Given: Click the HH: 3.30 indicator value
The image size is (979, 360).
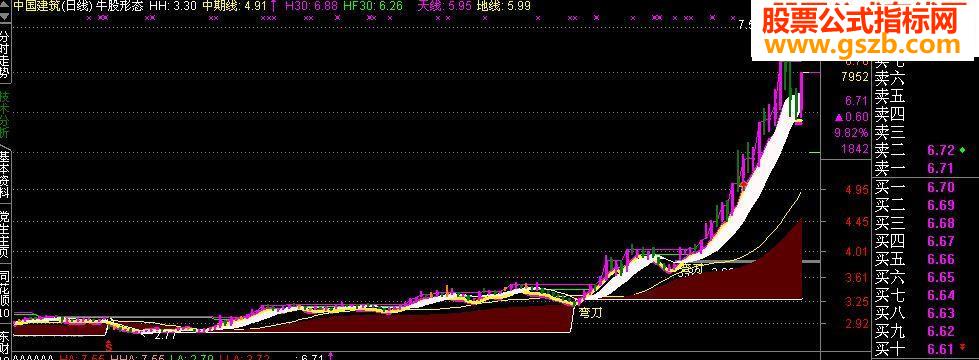Looking at the screenshot, I should pos(173,6).
